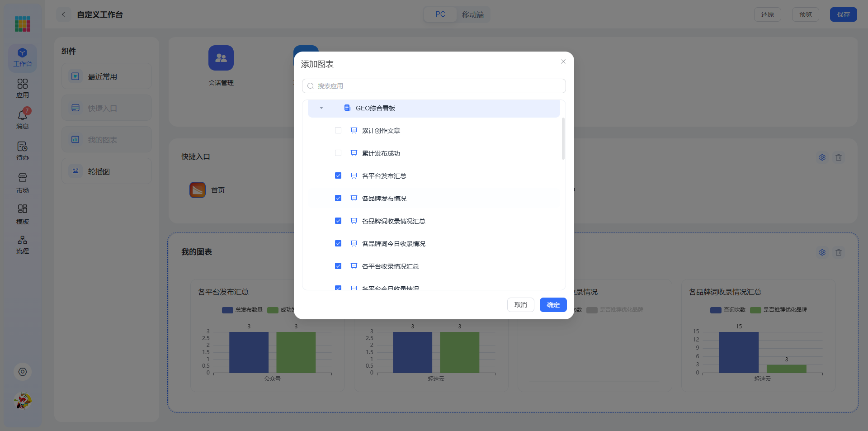This screenshot has width=868, height=431.
Task: Select the 轮播图 component
Action: click(107, 171)
